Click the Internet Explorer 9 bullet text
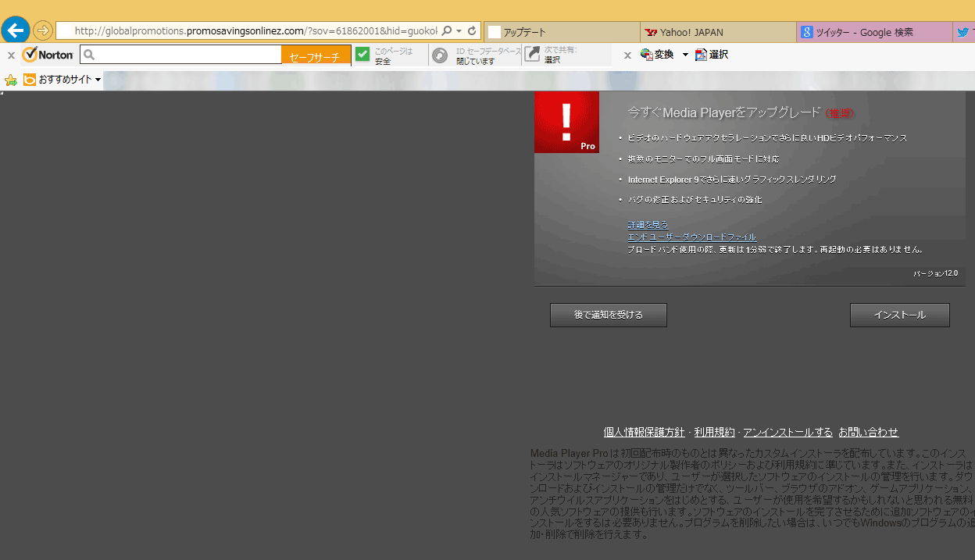This screenshot has height=560, width=975. (731, 180)
